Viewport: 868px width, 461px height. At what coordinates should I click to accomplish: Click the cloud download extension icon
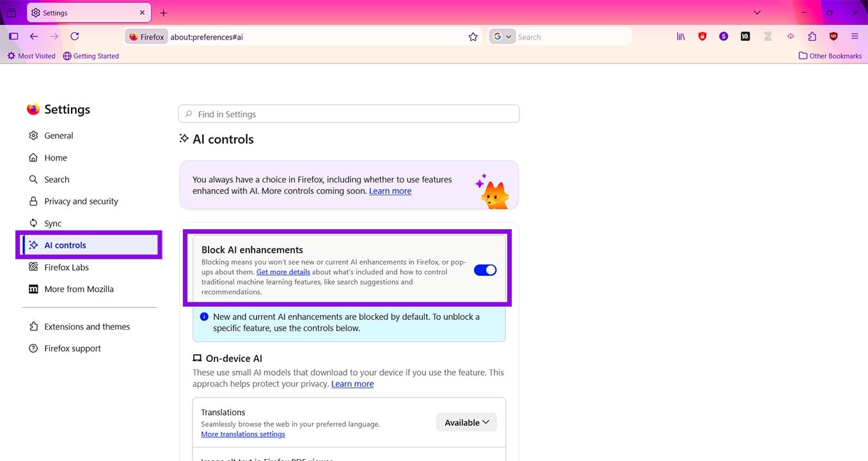[x=791, y=36]
